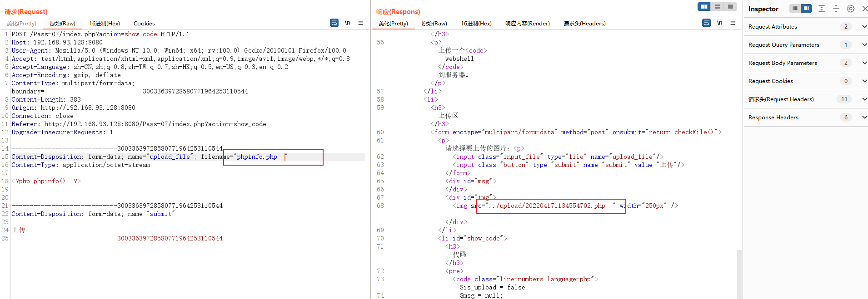Click the Referer header line

pyautogui.click(x=139, y=124)
